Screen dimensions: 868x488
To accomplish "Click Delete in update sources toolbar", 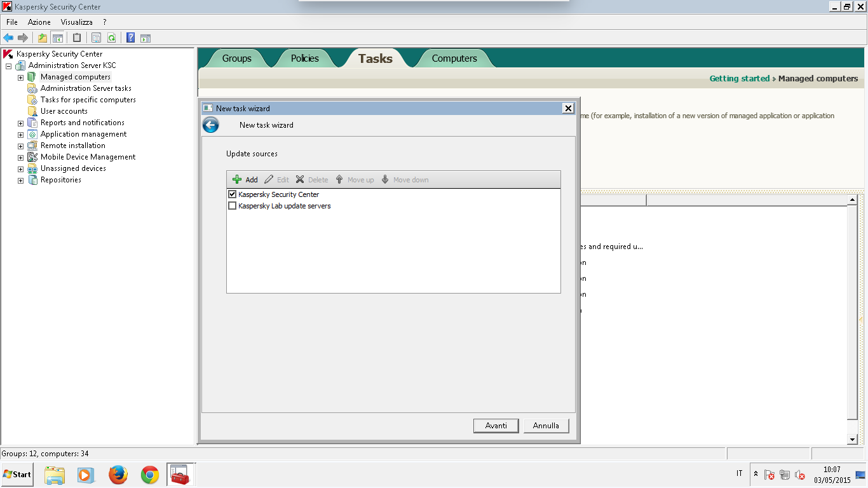I will (x=312, y=180).
